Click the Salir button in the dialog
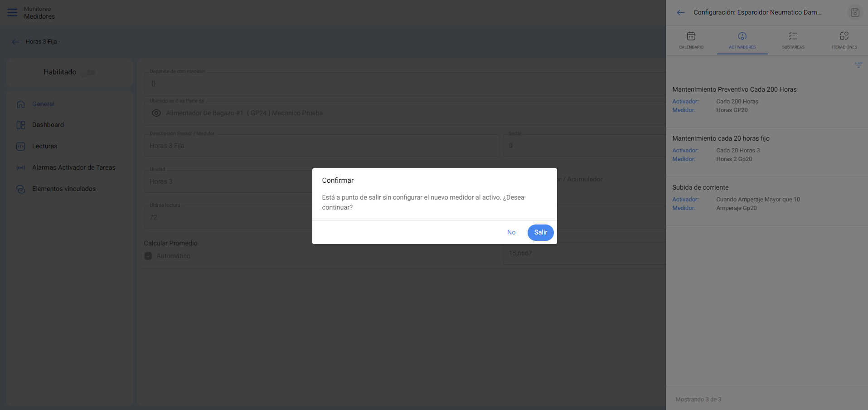 point(540,232)
